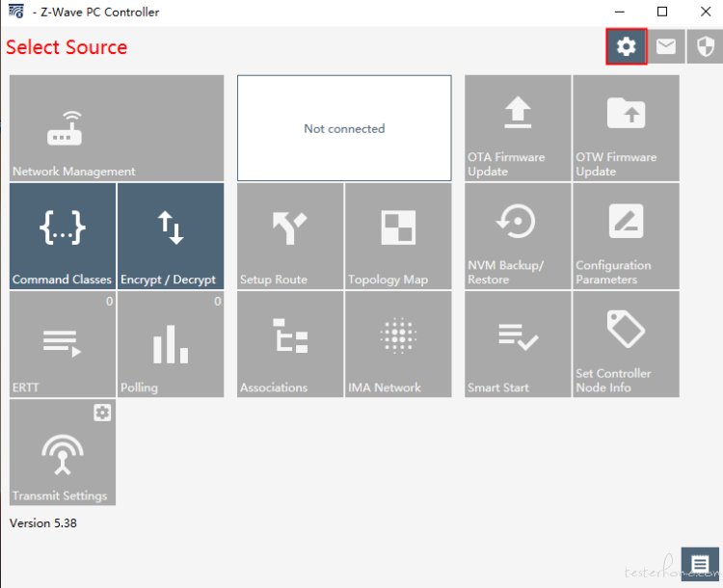Click the Version 5.38 label

click(43, 523)
